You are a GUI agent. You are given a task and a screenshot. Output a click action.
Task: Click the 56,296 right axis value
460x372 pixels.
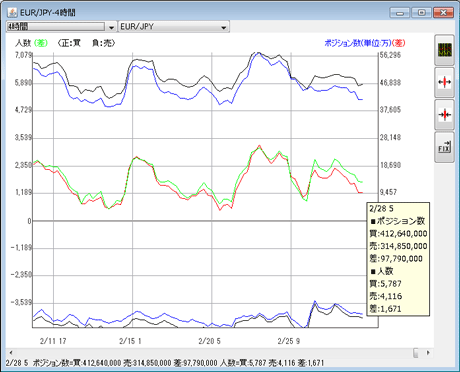390,55
